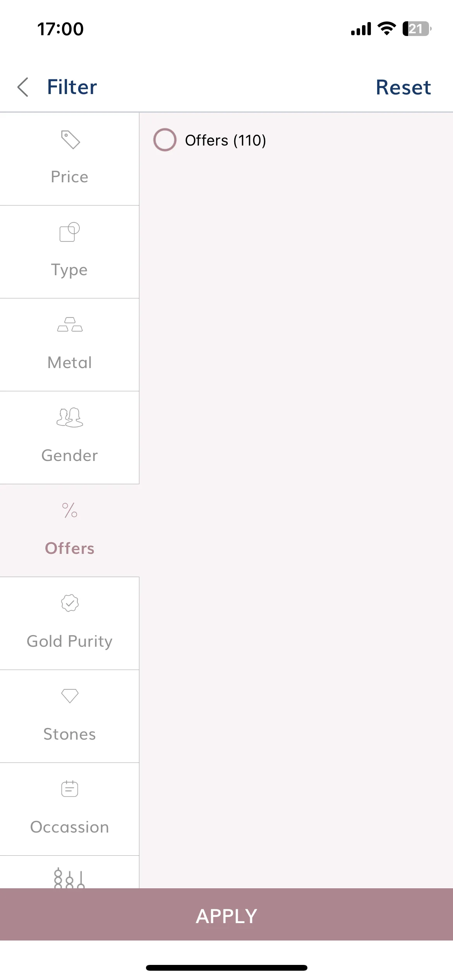Image resolution: width=453 pixels, height=980 pixels.
Task: Go back using the chevron arrow
Action: point(23,87)
